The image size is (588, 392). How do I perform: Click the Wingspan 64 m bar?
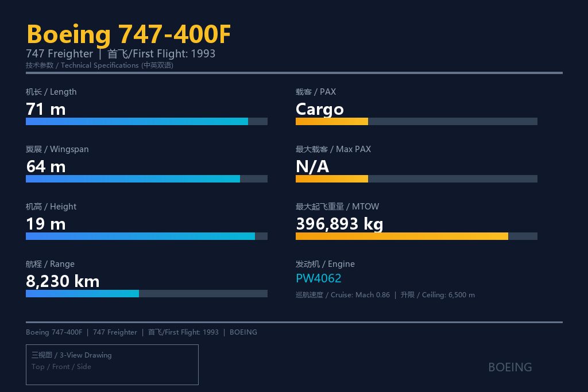pos(146,178)
